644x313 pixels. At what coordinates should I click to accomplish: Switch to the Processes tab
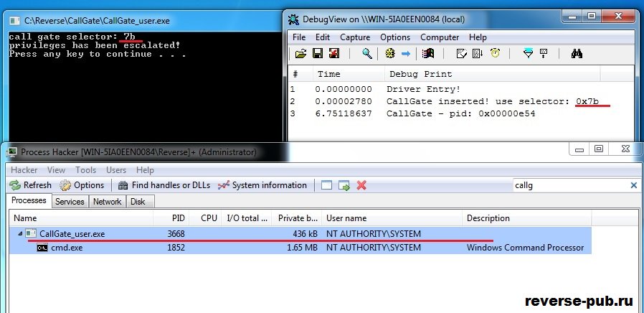pos(29,201)
